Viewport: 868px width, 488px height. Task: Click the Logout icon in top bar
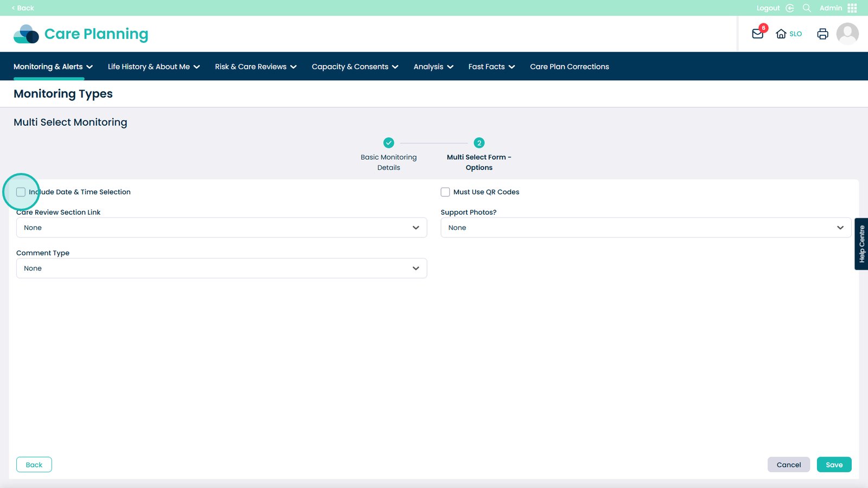[x=790, y=8]
